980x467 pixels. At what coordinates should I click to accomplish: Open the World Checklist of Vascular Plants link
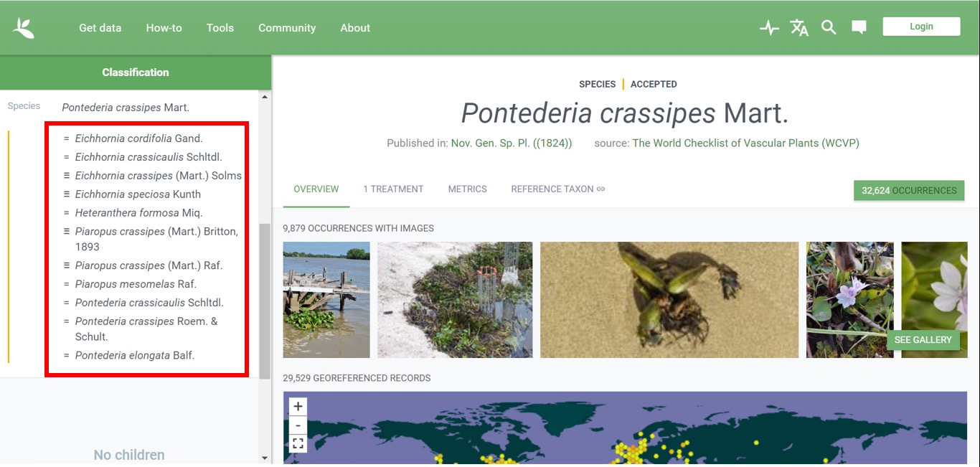pos(745,143)
